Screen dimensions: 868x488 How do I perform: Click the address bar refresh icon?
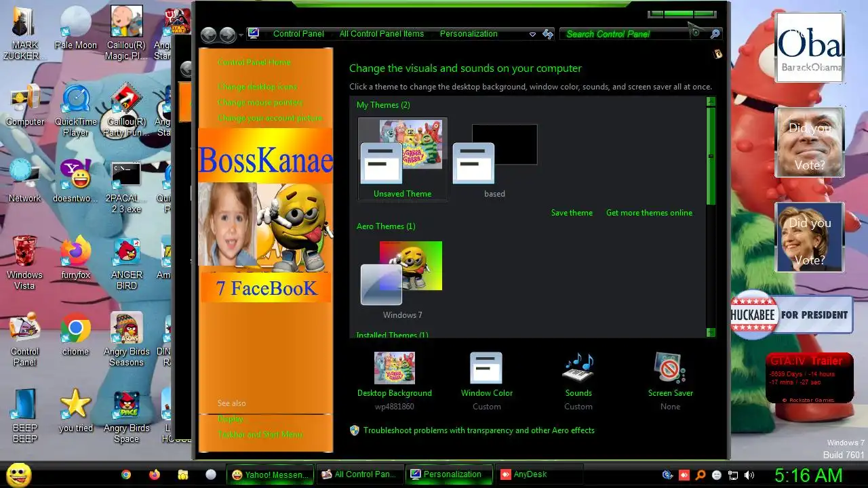tap(548, 35)
